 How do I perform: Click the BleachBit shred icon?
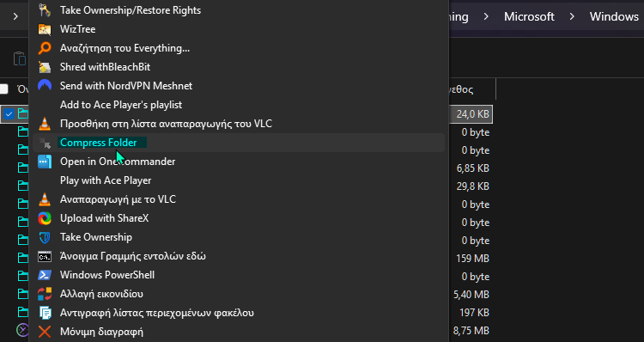(45, 67)
